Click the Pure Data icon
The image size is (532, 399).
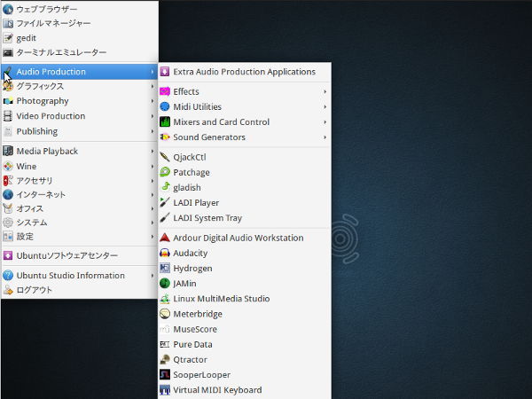165,344
